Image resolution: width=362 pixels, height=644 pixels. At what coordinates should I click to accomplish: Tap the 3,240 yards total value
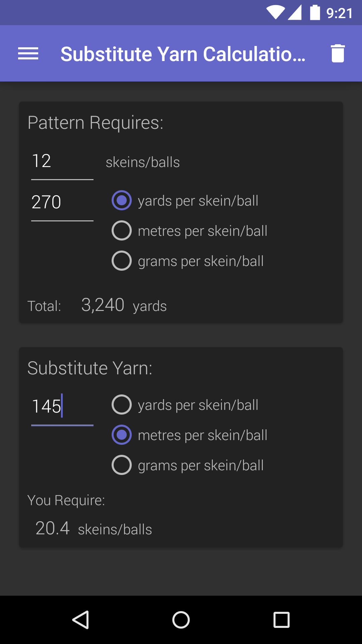pos(124,305)
